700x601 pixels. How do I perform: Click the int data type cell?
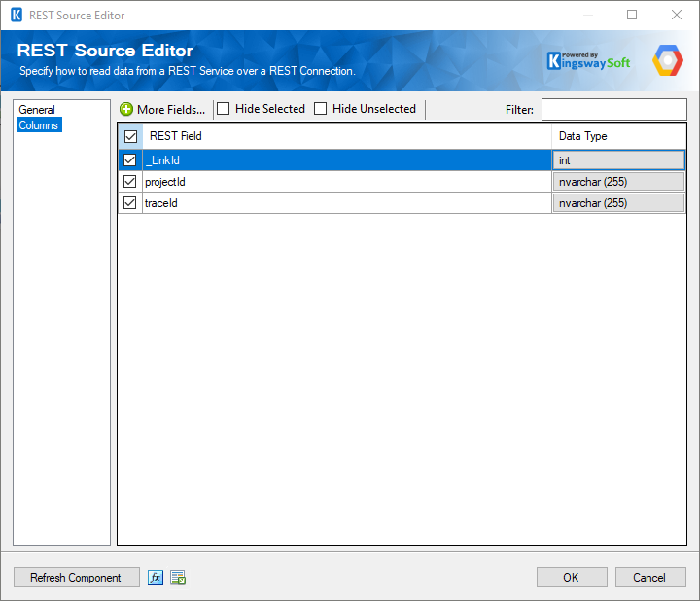(618, 160)
